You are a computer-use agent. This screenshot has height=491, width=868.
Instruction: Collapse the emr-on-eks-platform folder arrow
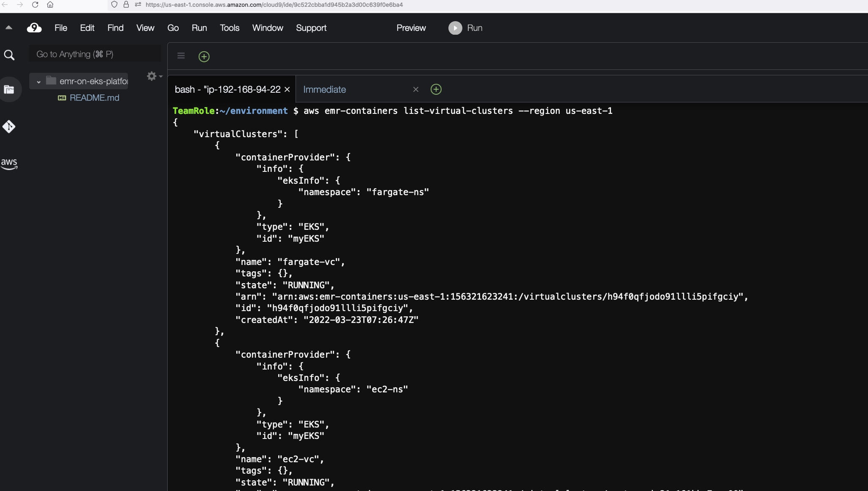pos(39,82)
